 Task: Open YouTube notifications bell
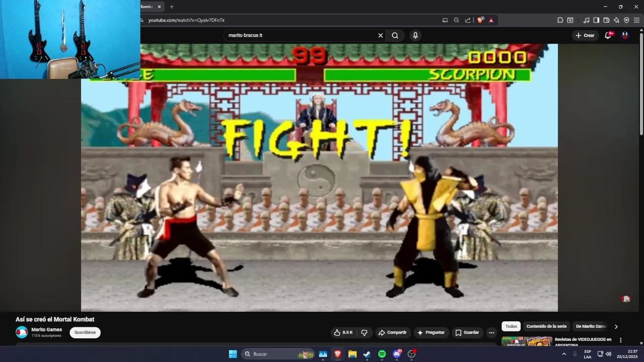click(608, 35)
